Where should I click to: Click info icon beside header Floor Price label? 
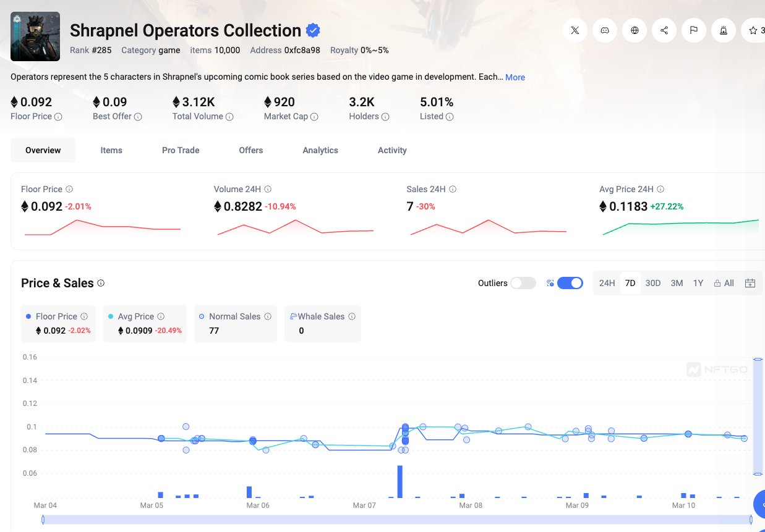click(58, 117)
